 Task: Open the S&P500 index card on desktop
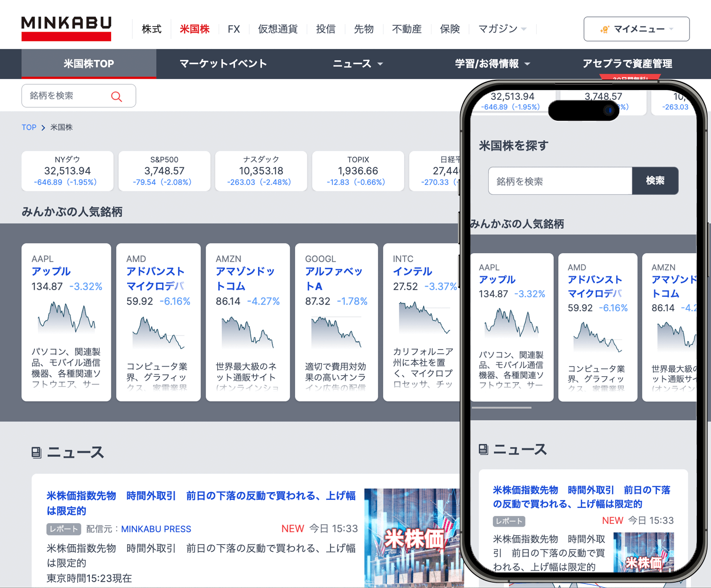click(x=164, y=171)
